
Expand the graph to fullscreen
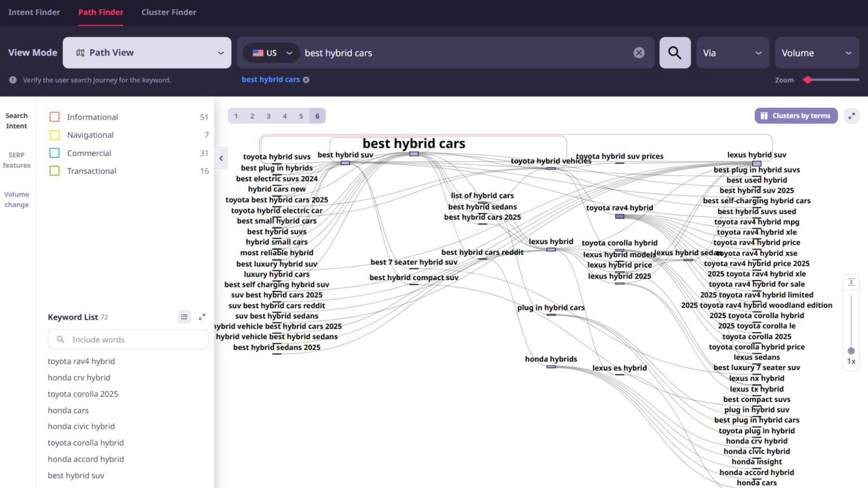(852, 116)
